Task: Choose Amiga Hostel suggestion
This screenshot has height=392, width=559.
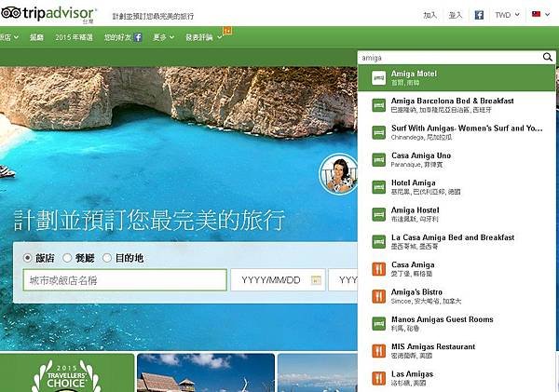Action: (x=457, y=214)
